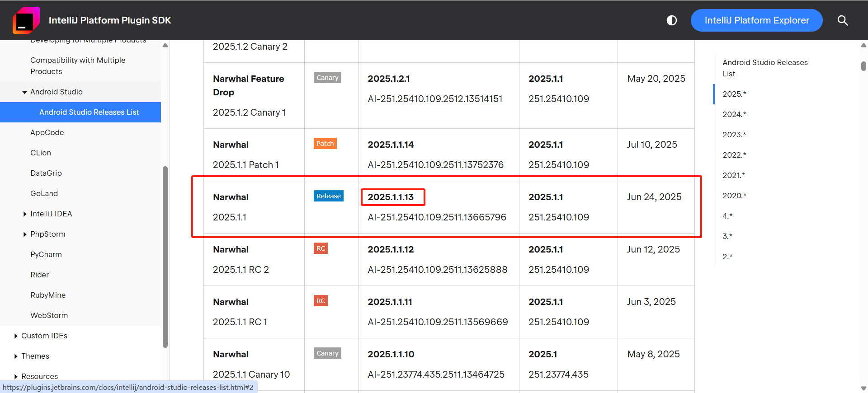Viewport: 868px width, 393px height.
Task: Select version 2025.1.2.1 text
Action: [389, 79]
